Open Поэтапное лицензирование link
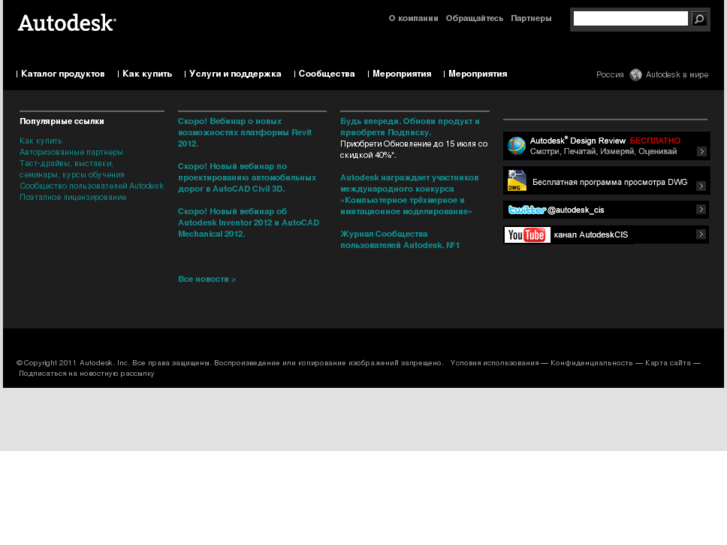The image size is (727, 545). [x=73, y=197]
